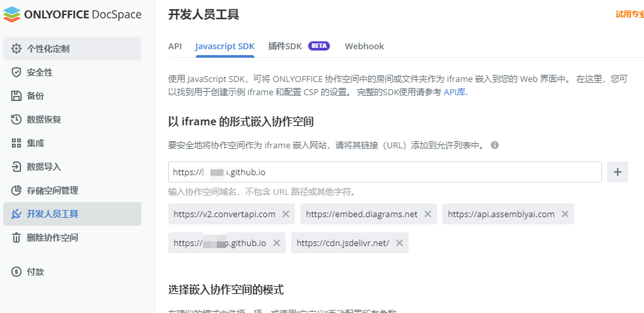Remove https://cdn.jsdelivr.net/ from the allow list

(400, 243)
